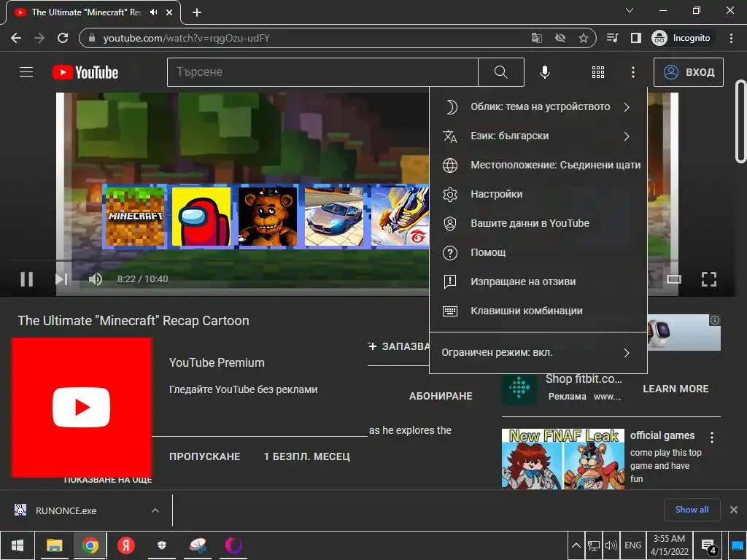Open Yandex browser from taskbar
This screenshot has height=560, width=747.
pyautogui.click(x=125, y=545)
